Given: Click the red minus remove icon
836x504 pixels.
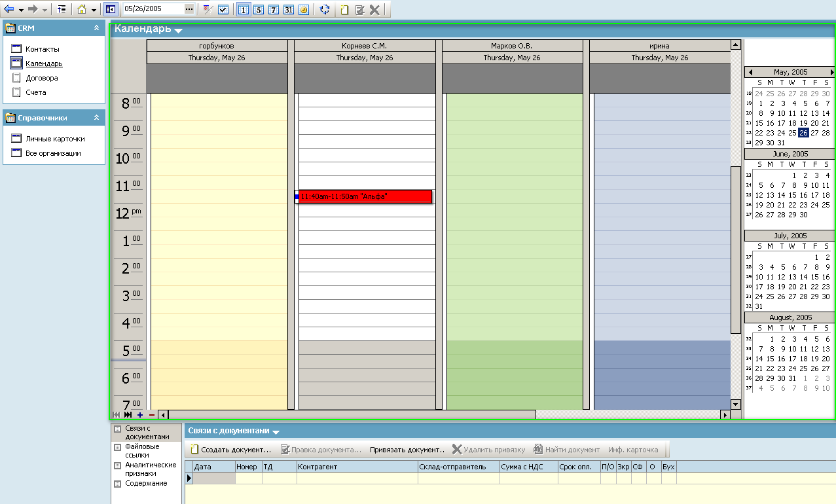Looking at the screenshot, I should pos(152,414).
